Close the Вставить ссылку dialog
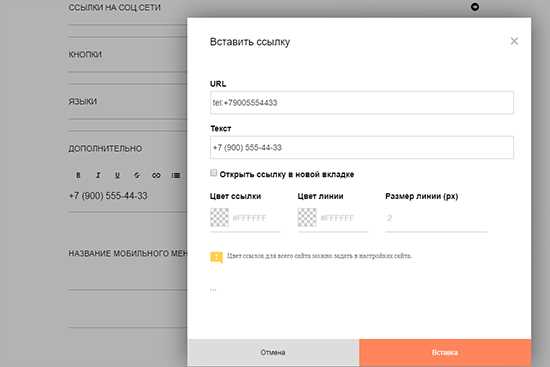 [514, 41]
